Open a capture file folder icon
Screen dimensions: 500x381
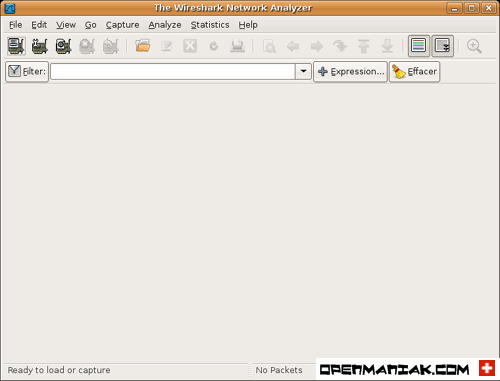click(x=143, y=46)
